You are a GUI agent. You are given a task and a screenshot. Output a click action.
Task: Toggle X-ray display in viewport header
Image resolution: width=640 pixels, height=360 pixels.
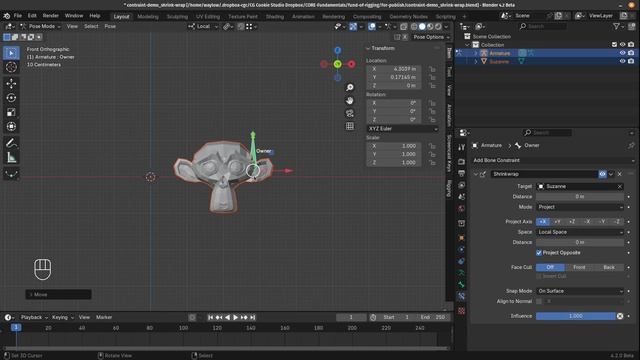[x=404, y=27]
